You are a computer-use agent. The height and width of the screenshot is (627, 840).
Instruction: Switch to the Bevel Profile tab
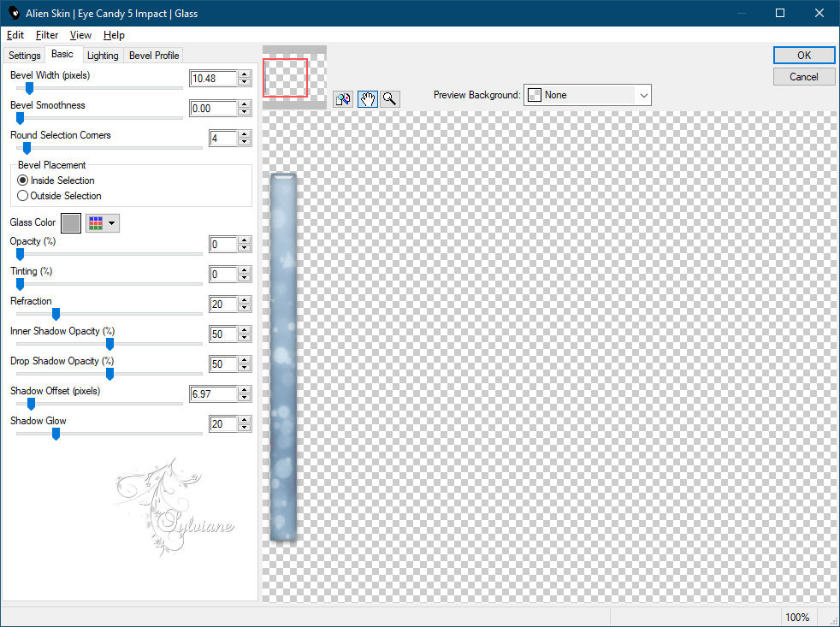[154, 56]
